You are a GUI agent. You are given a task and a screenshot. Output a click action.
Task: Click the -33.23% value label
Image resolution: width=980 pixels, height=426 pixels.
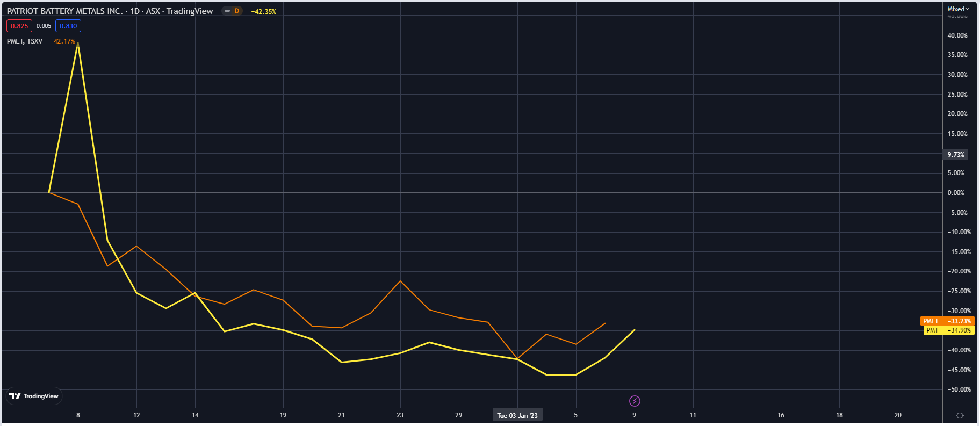pos(959,321)
